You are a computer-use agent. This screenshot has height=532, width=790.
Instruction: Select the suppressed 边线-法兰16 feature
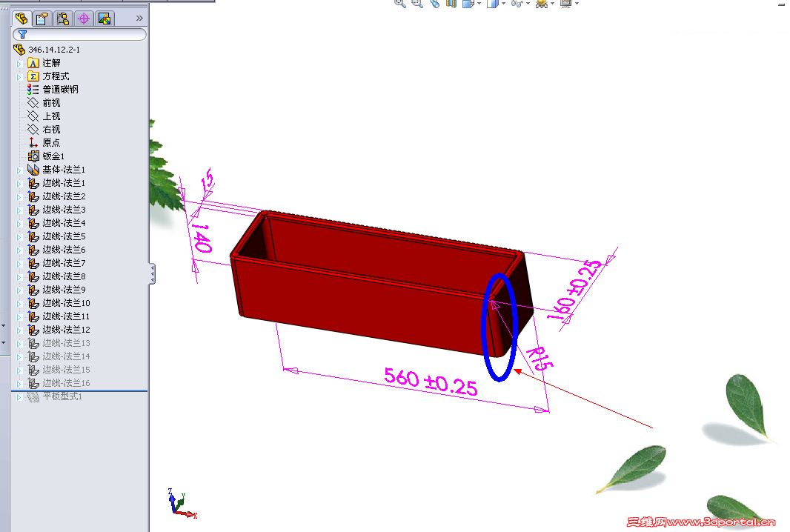[66, 383]
